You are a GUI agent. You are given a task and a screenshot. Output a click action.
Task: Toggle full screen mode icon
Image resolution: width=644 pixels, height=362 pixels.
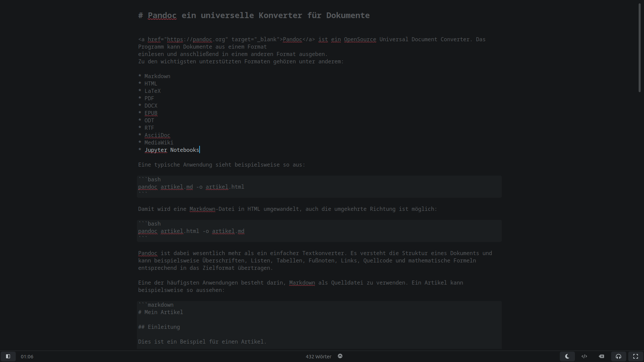pyautogui.click(x=636, y=356)
